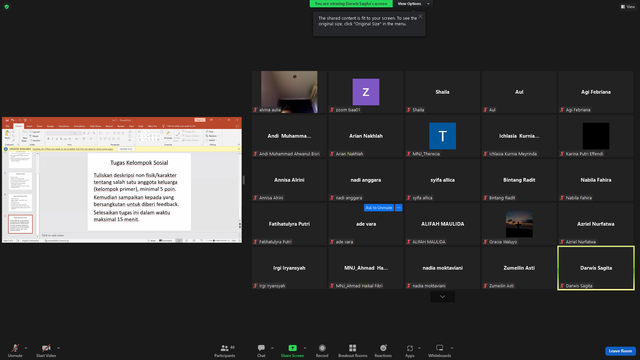Open the Chat panel
This screenshot has width=640, height=360.
pyautogui.click(x=261, y=350)
